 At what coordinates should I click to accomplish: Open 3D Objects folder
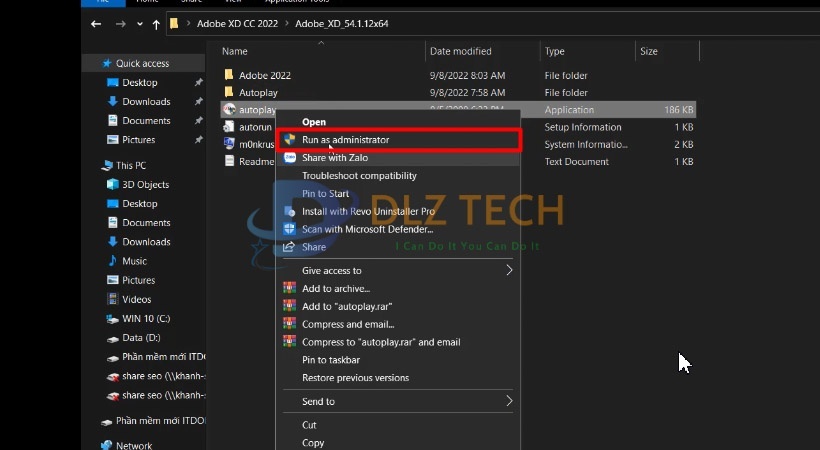pos(145,185)
